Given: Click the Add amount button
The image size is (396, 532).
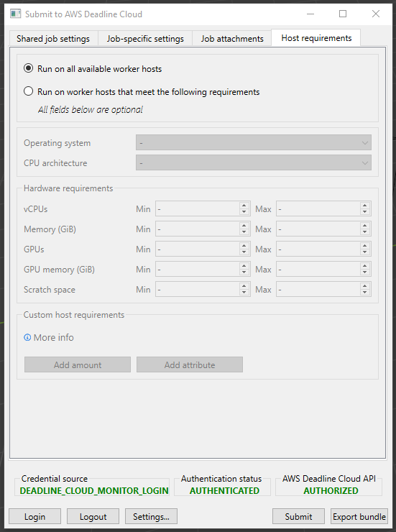Looking at the screenshot, I should pos(78,364).
